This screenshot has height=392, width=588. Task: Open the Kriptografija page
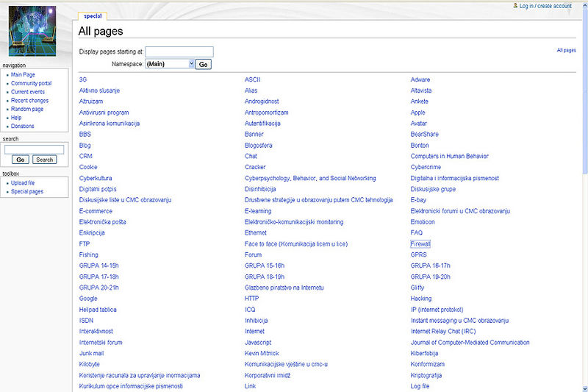pos(426,376)
